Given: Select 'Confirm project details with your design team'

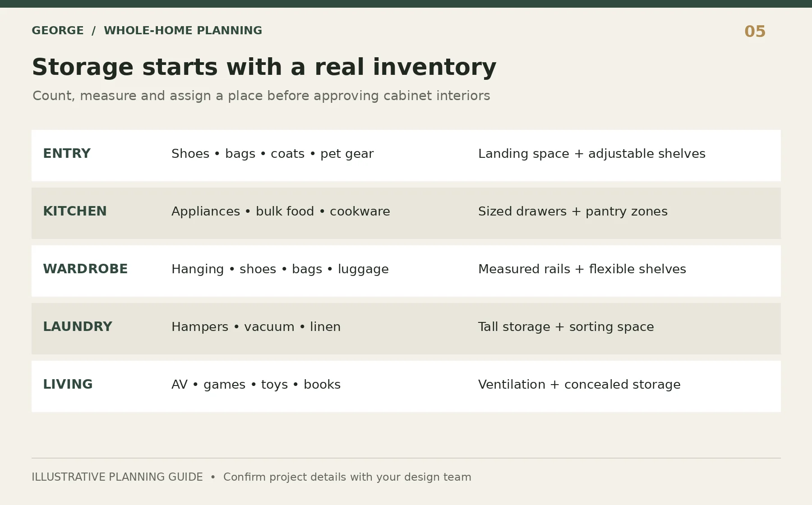Looking at the screenshot, I should [x=347, y=477].
